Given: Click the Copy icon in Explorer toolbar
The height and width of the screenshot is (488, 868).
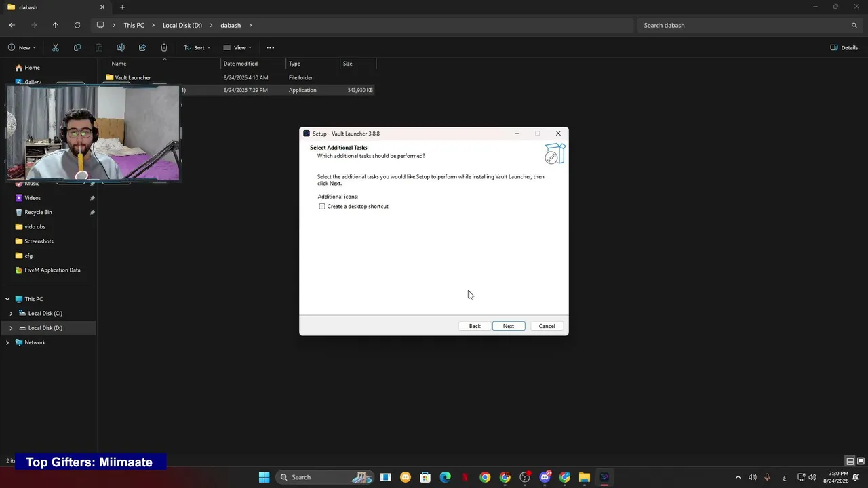Looking at the screenshot, I should (77, 47).
